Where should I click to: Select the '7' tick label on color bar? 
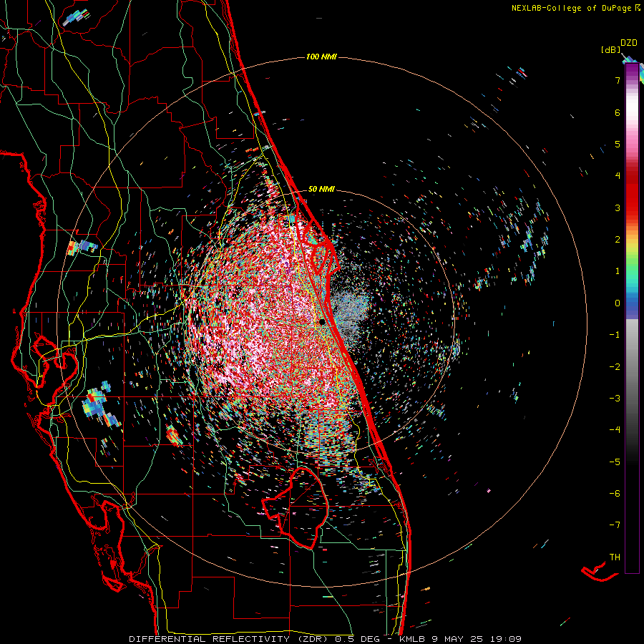click(x=618, y=80)
